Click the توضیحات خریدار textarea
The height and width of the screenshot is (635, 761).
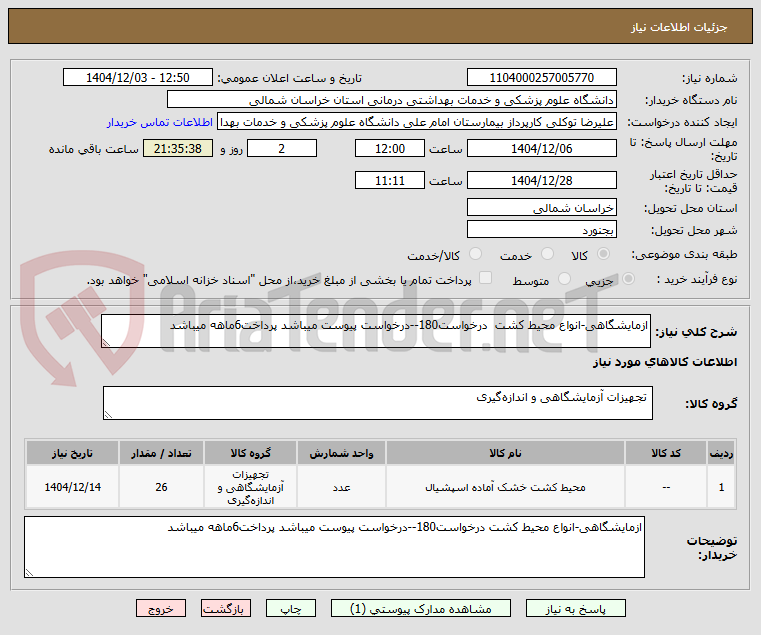pyautogui.click(x=334, y=547)
